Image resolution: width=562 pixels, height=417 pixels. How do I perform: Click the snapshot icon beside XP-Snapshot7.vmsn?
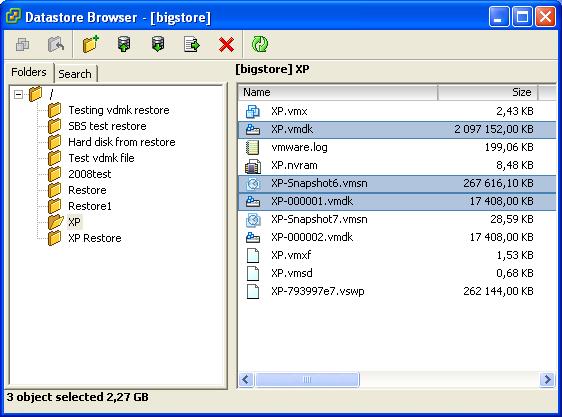[253, 219]
